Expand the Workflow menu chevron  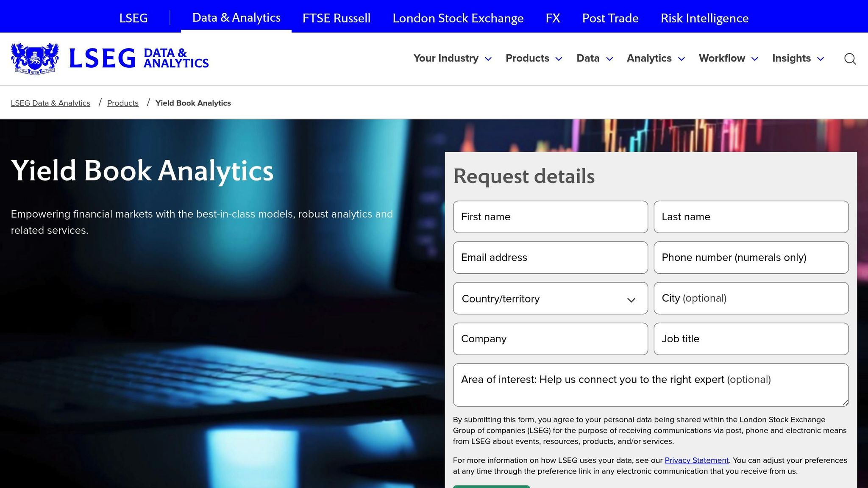tap(755, 59)
